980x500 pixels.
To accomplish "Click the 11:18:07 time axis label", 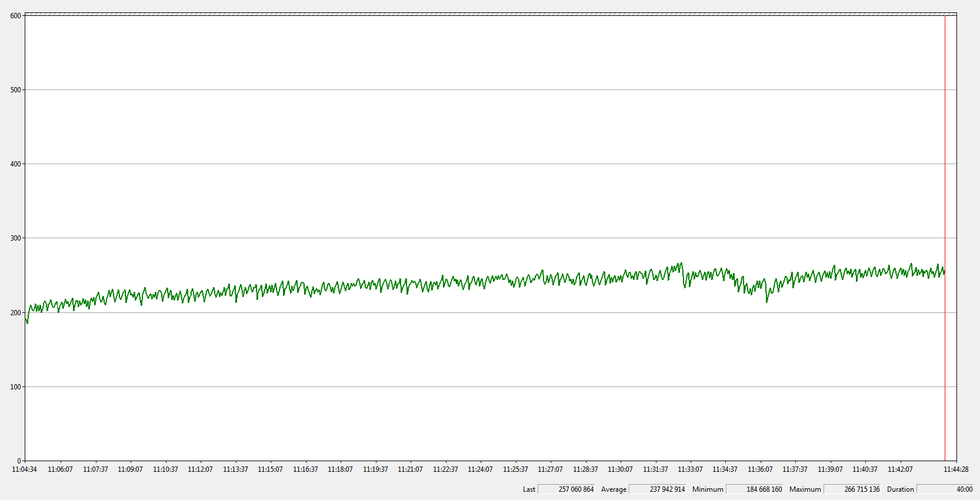I will (340, 469).
